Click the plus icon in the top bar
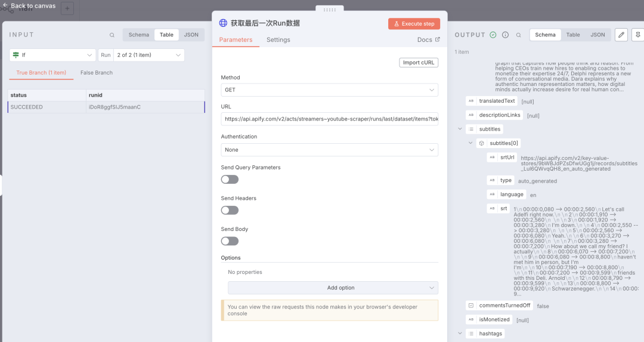 tap(67, 8)
